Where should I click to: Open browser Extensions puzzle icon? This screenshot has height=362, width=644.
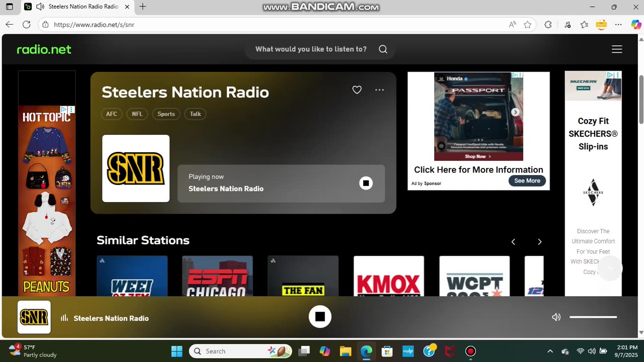tap(548, 24)
